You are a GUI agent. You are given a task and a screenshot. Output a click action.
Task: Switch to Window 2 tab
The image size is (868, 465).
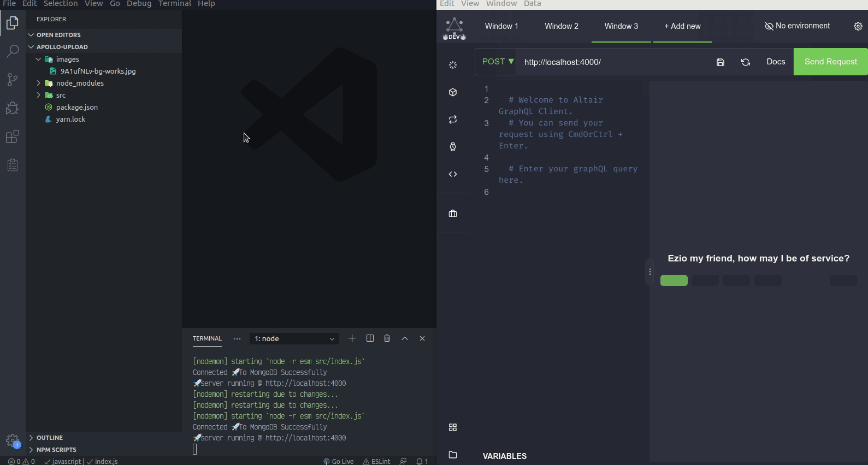pyautogui.click(x=562, y=26)
